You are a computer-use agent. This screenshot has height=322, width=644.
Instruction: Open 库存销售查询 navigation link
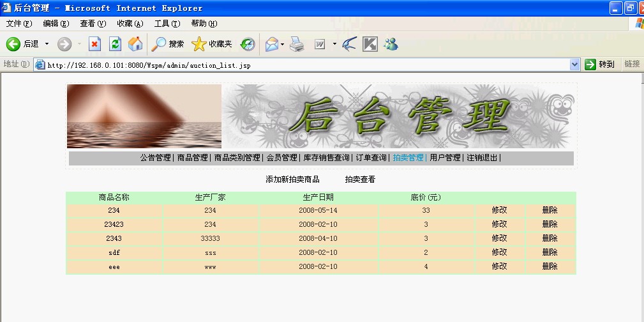coord(327,158)
